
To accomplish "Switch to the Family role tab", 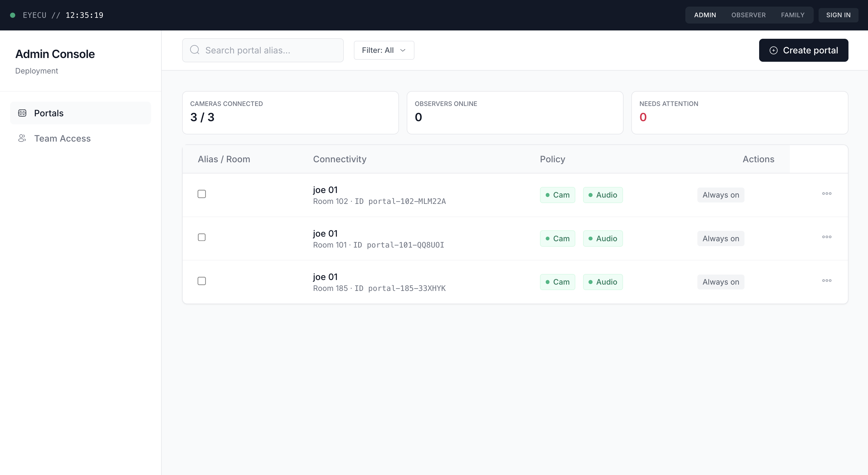I will (x=792, y=15).
